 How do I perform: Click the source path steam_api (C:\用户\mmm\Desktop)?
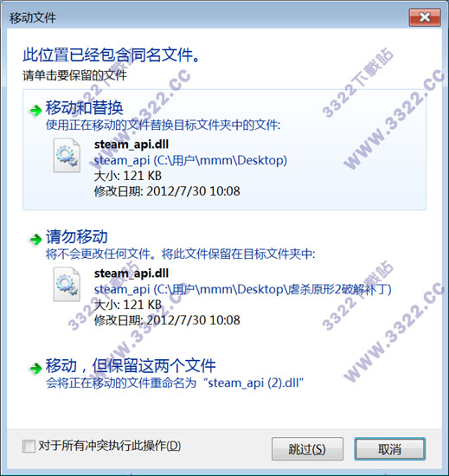190,160
